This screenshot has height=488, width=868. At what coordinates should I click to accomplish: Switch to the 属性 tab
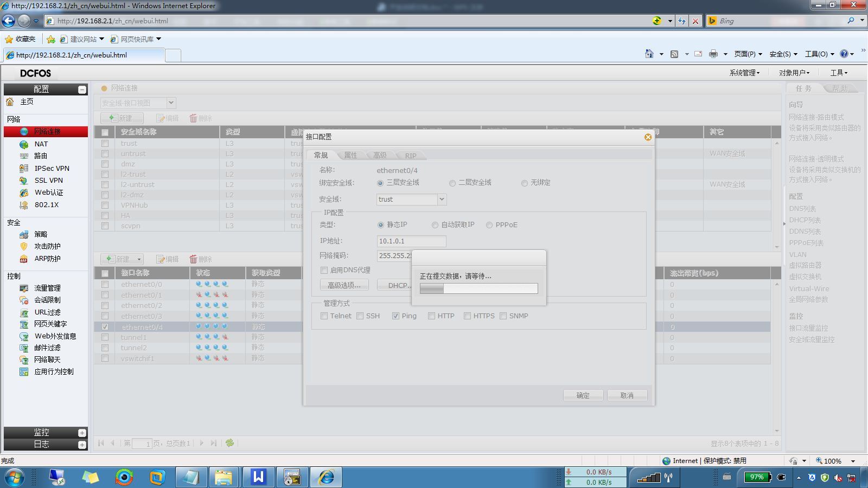pyautogui.click(x=350, y=156)
